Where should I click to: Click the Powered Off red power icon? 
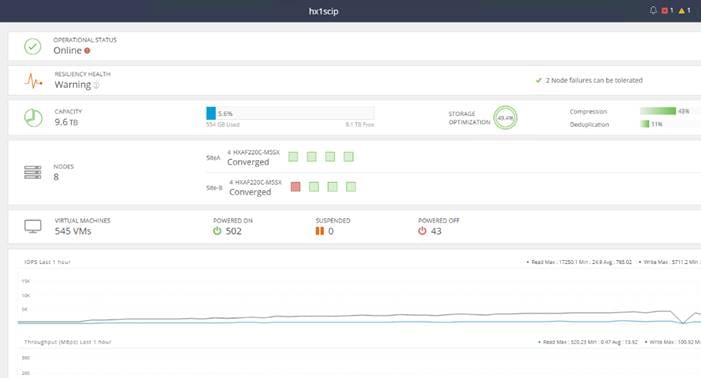(x=422, y=231)
